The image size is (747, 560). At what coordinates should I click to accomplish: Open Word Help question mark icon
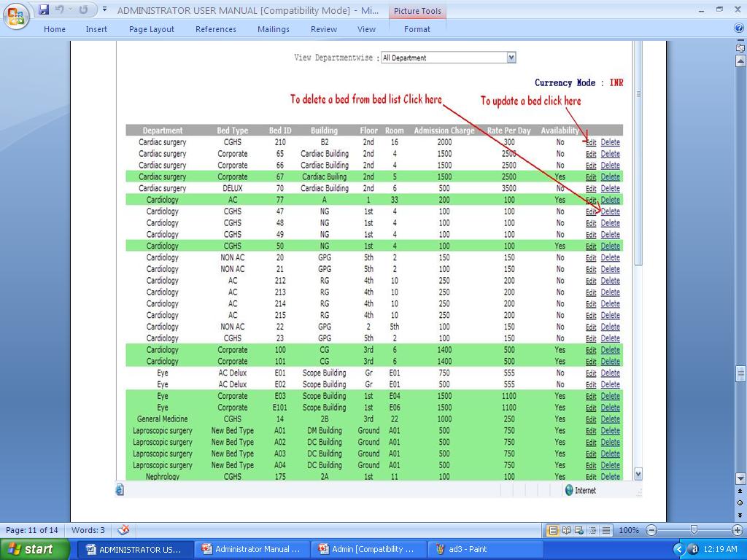739,28
